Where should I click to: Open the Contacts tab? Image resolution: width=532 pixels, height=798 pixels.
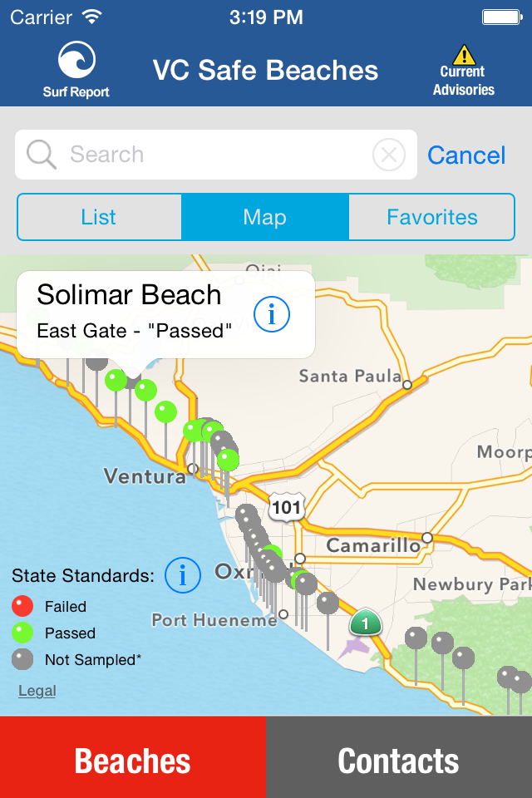[399, 761]
